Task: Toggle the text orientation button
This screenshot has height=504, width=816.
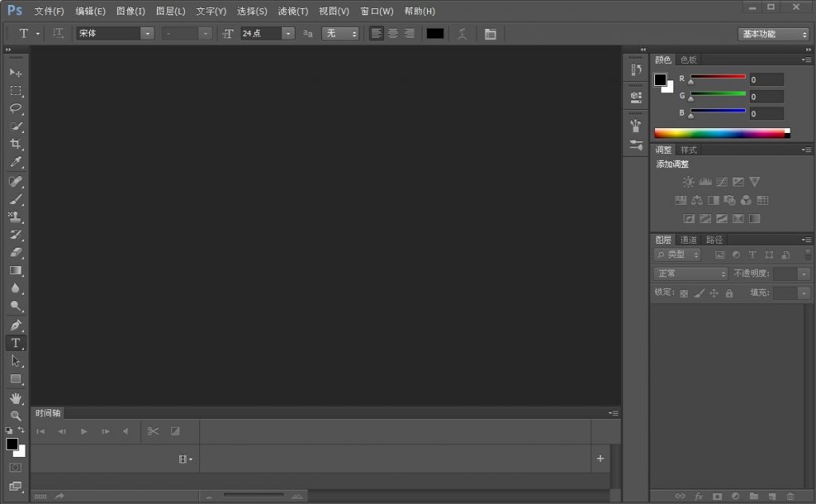Action: click(58, 33)
